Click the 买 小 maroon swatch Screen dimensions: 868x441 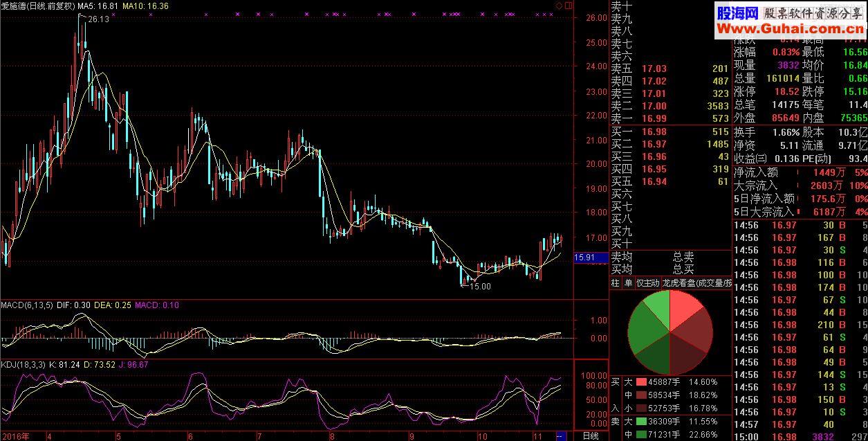click(641, 408)
